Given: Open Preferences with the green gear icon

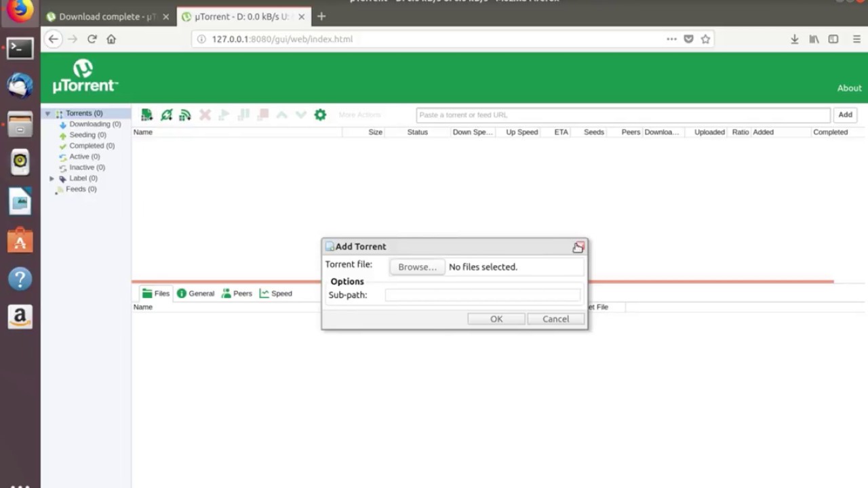Looking at the screenshot, I should click(320, 115).
